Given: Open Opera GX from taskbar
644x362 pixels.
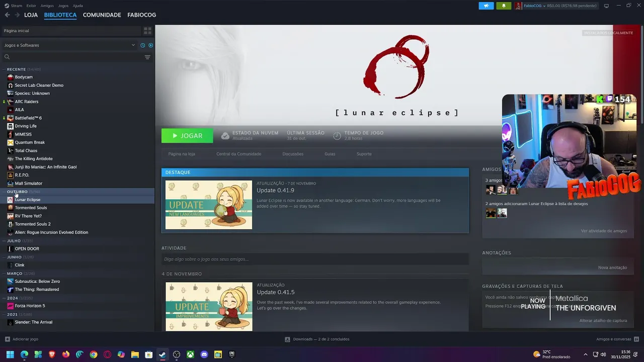Looking at the screenshot, I should click(x=107, y=354).
